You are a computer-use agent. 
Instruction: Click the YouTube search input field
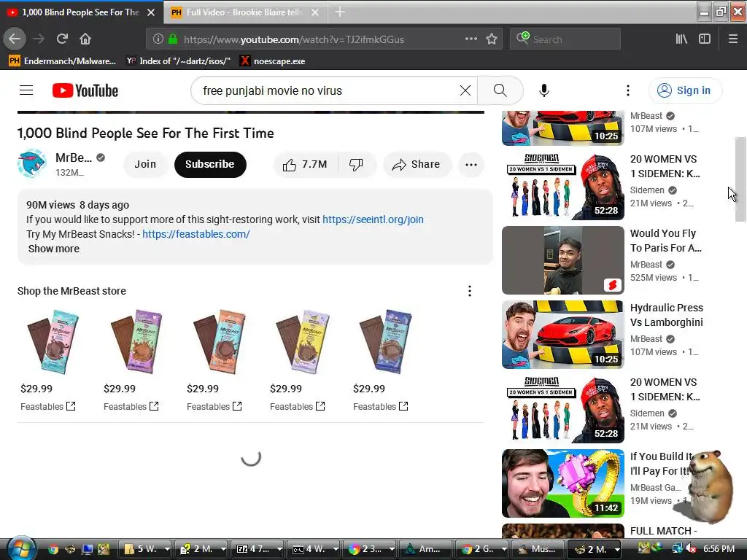pyautogui.click(x=329, y=90)
